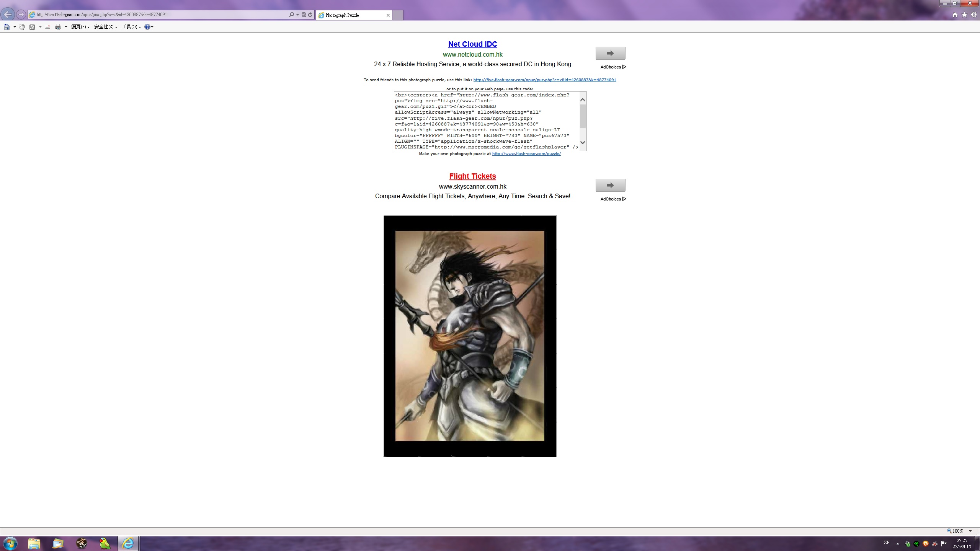Click the Home icon in command bar
Viewport: 980px width, 551px height.
tap(7, 27)
